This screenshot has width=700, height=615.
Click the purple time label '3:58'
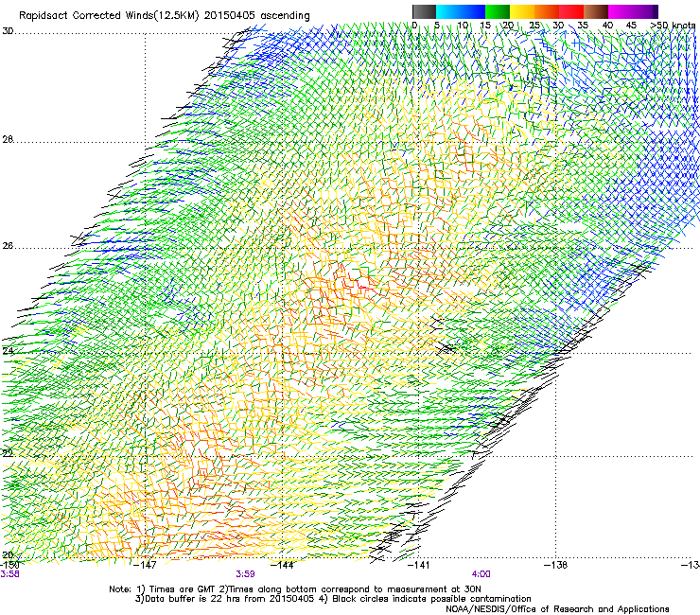pyautogui.click(x=9, y=574)
